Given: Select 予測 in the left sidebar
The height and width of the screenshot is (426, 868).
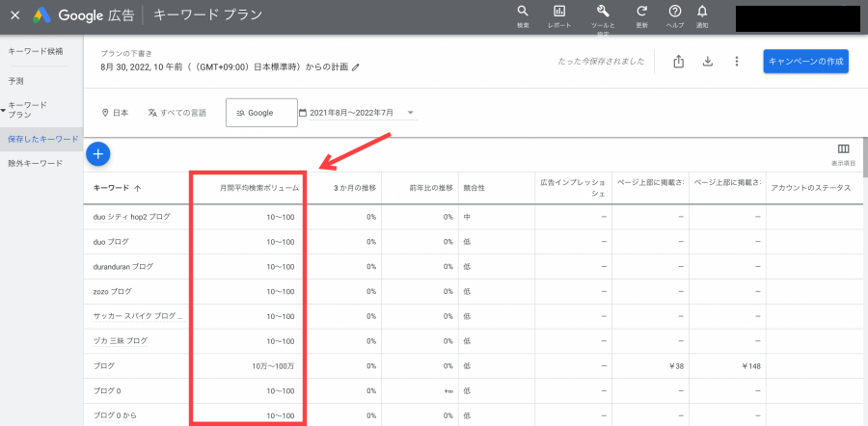Looking at the screenshot, I should tap(16, 81).
